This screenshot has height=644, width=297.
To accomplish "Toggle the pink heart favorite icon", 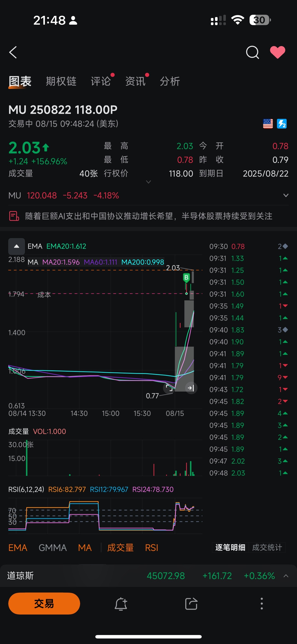I will point(277,52).
